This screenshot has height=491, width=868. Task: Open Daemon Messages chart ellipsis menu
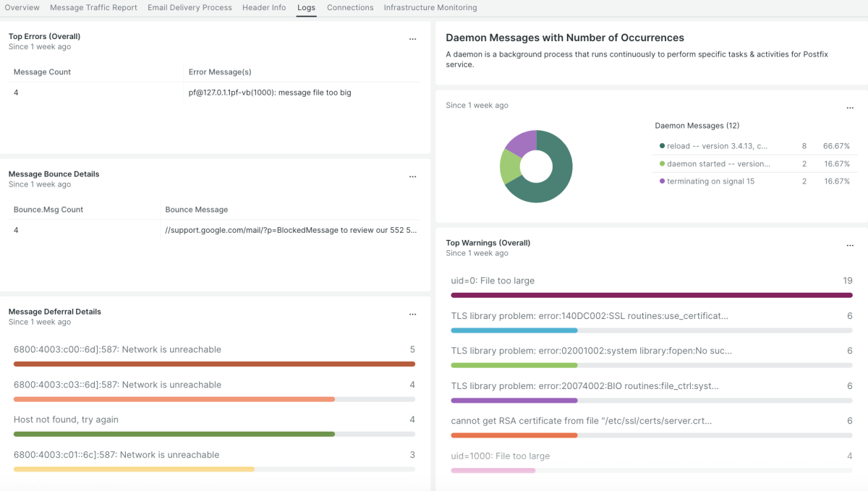pyautogui.click(x=850, y=108)
